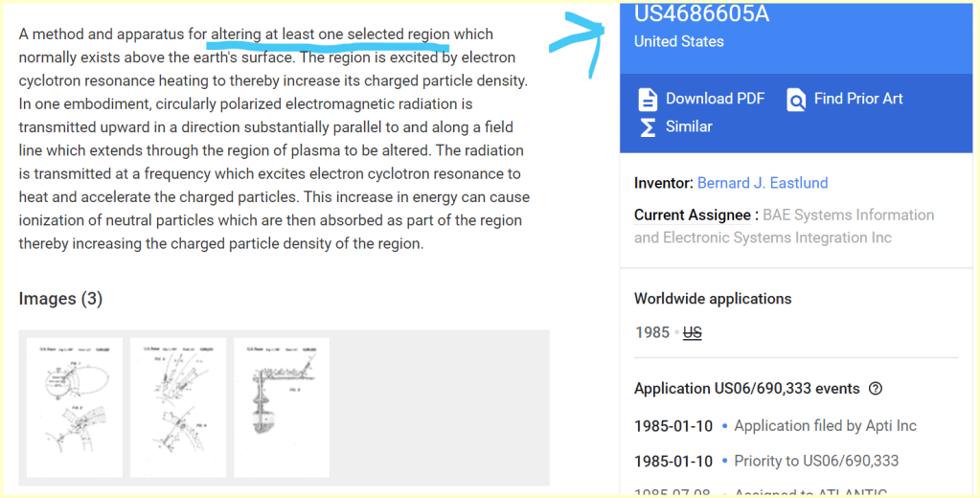
Task: Click the Similar sigma icon
Action: [648, 126]
